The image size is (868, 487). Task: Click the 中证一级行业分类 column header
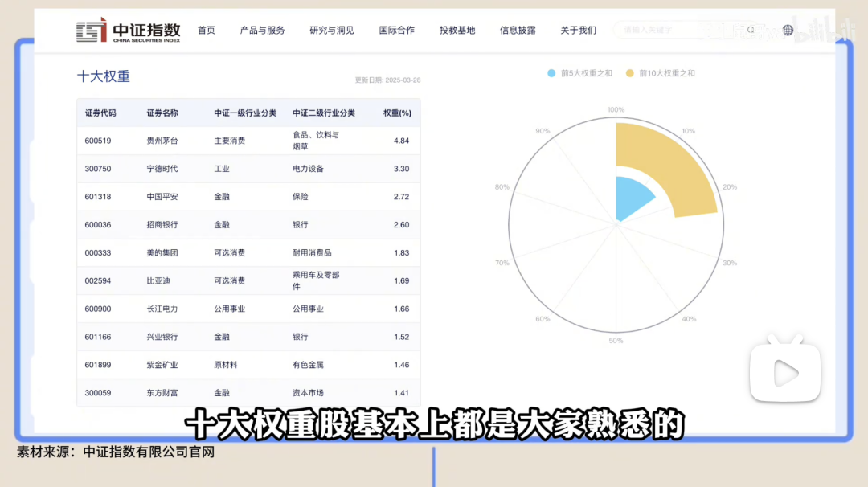[x=245, y=113]
